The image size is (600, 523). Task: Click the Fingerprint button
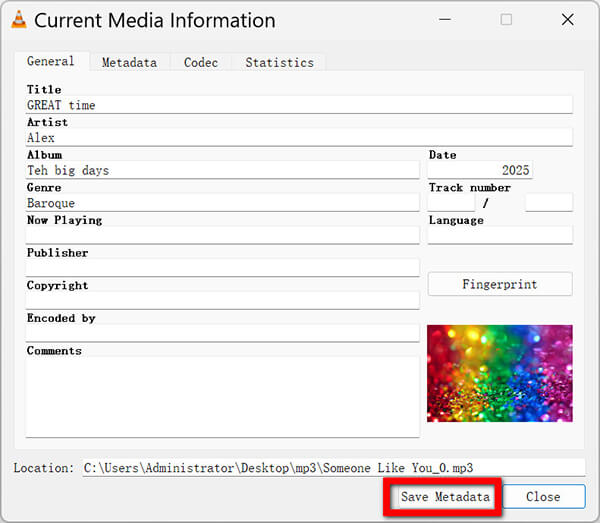[500, 284]
